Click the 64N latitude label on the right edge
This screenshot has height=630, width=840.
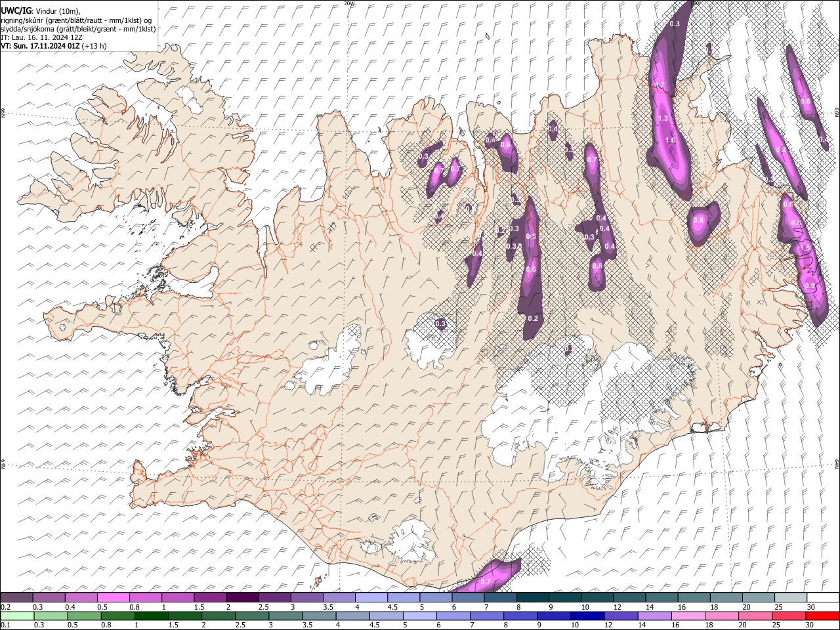tap(837, 464)
